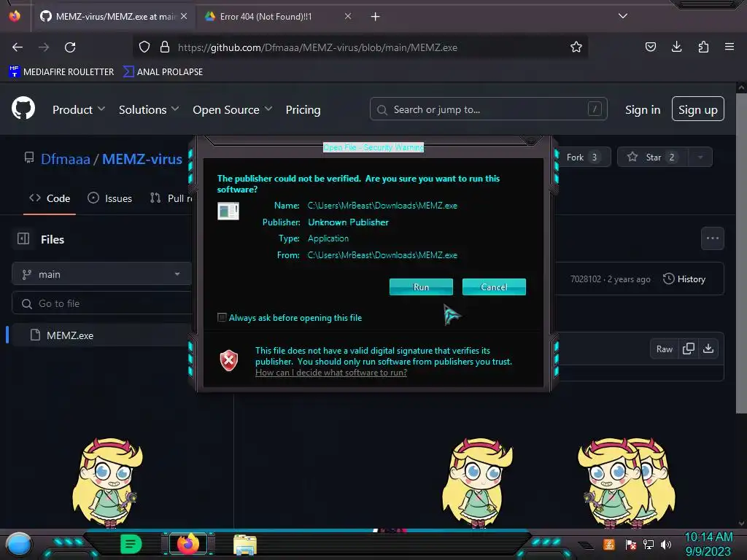Open the main branch selector

tap(101, 274)
